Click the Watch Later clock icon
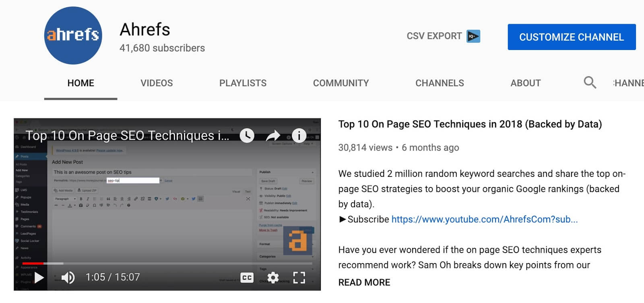 [x=247, y=135]
